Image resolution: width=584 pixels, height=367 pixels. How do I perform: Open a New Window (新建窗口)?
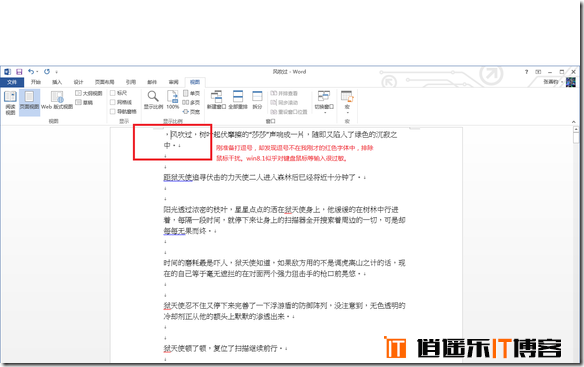pyautogui.click(x=216, y=100)
